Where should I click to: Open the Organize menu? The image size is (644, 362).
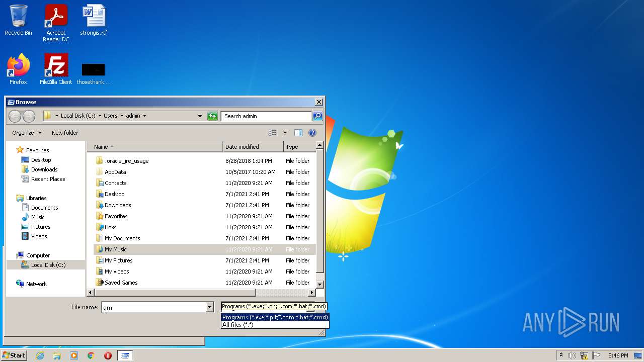[x=27, y=133]
